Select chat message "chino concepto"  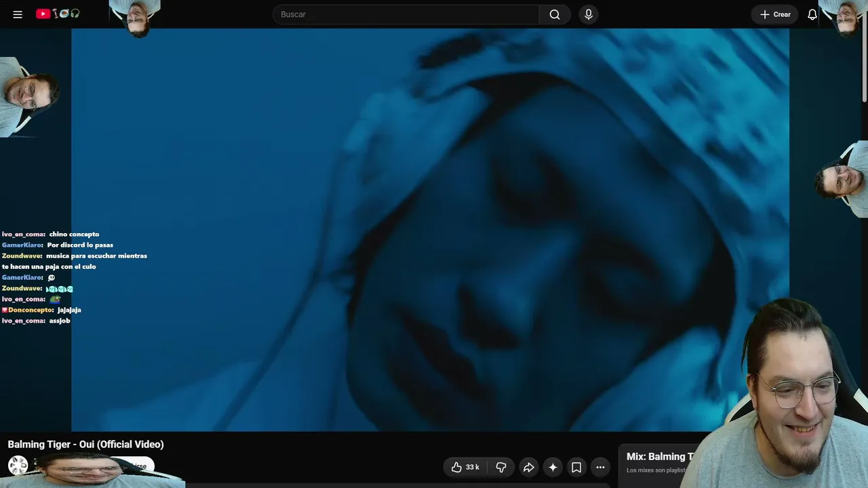click(x=74, y=235)
